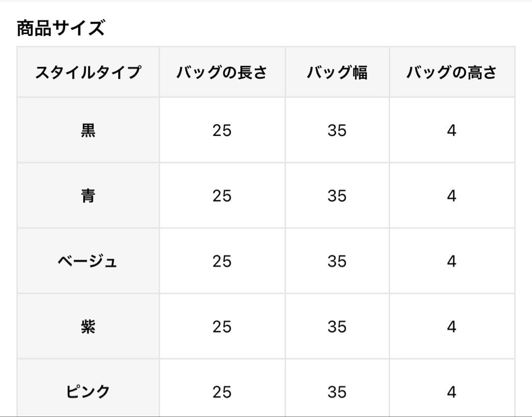Click the 商品サイズ heading
This screenshot has height=417, width=532.
point(61,28)
